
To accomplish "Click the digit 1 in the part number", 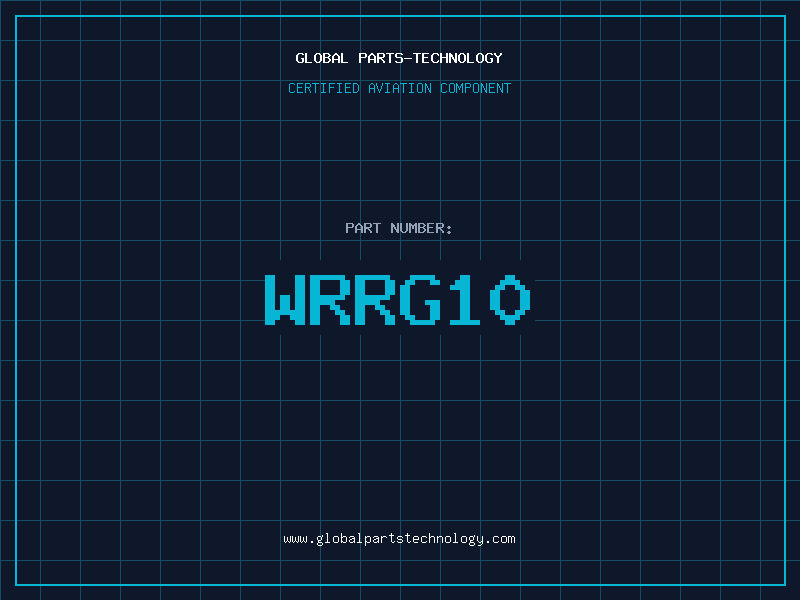I will click(466, 299).
